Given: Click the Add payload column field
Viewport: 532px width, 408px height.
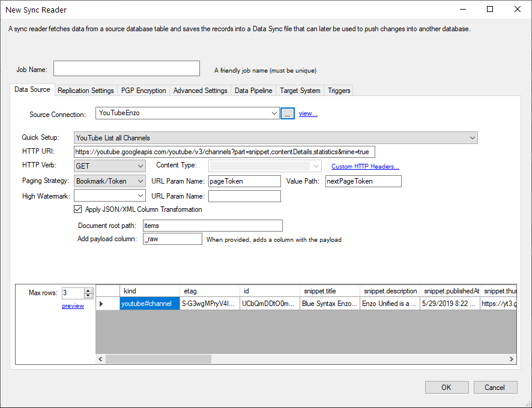Looking at the screenshot, I should [172, 239].
